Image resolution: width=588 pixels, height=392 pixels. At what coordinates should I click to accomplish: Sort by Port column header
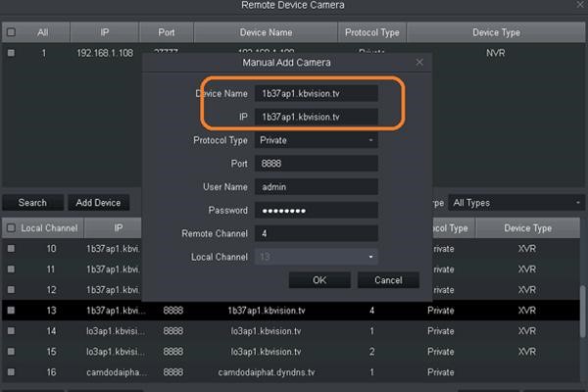[x=167, y=32]
